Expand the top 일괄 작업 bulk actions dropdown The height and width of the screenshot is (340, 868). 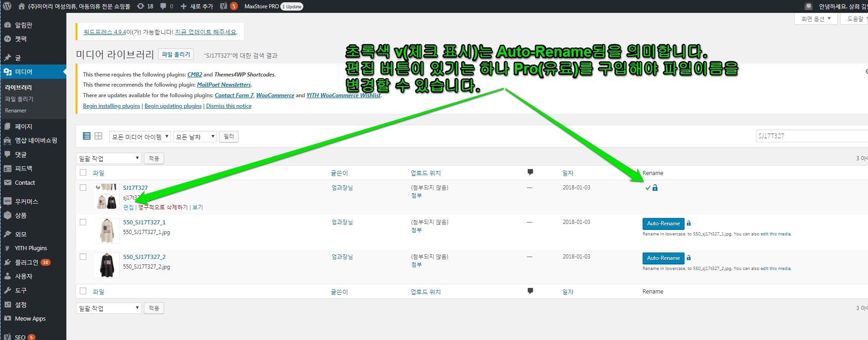point(109,158)
